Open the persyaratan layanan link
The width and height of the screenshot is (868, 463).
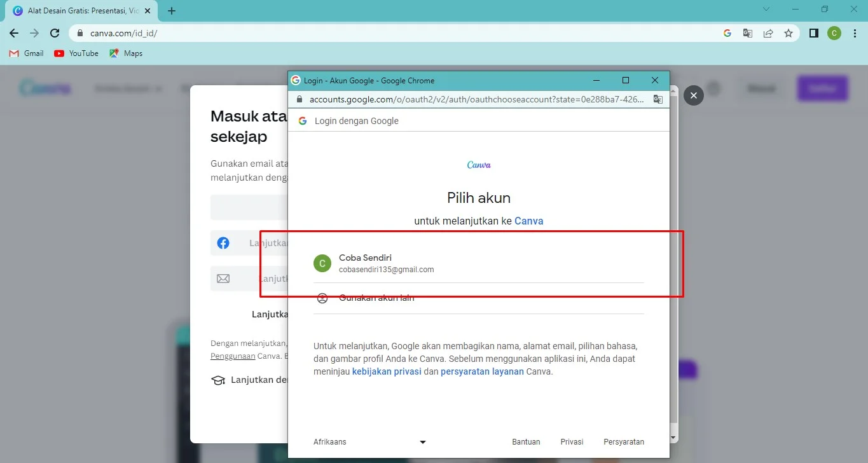(482, 371)
